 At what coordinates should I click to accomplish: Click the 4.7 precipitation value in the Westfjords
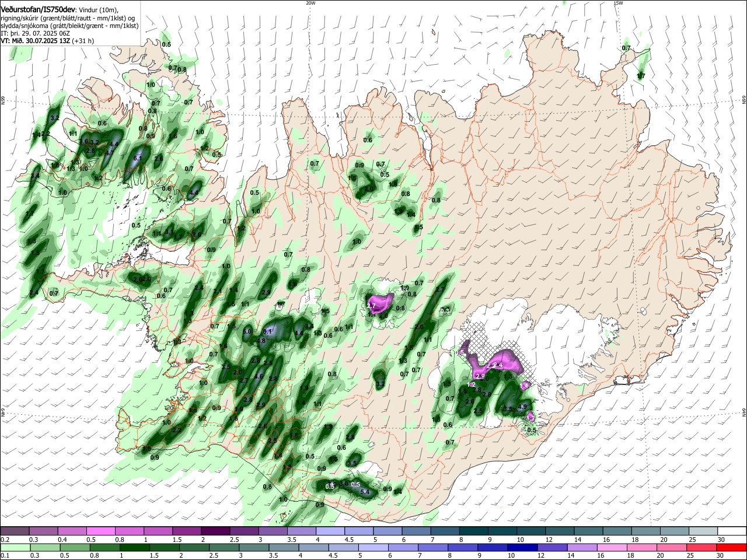[x=109, y=153]
